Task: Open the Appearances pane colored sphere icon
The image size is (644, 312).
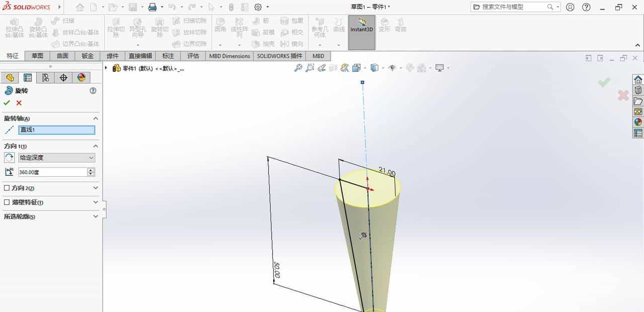Action: click(80, 77)
